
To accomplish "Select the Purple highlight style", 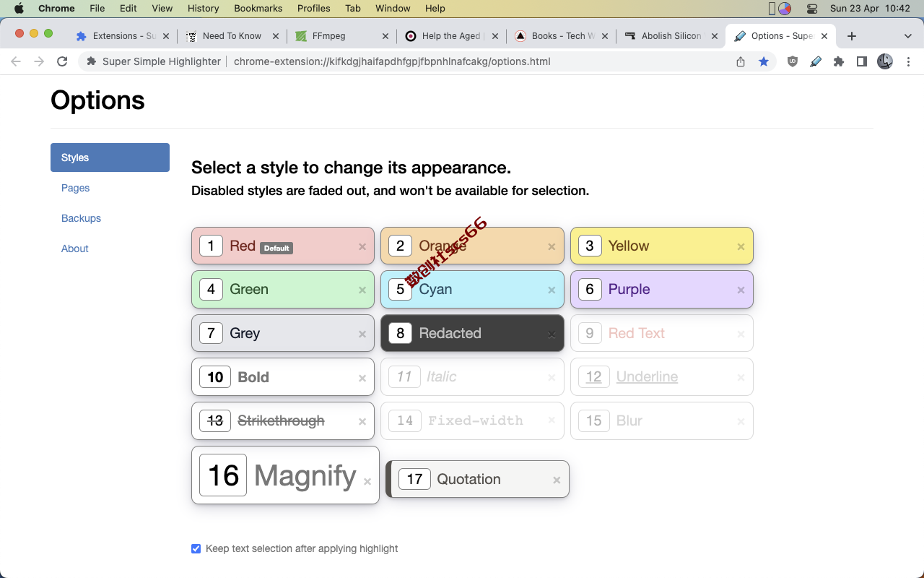I will (662, 290).
